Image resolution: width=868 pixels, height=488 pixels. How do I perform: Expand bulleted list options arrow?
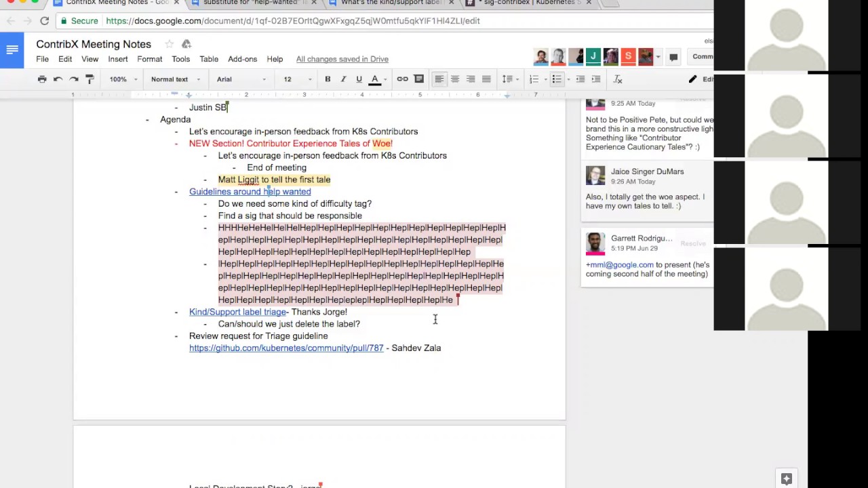[568, 79]
